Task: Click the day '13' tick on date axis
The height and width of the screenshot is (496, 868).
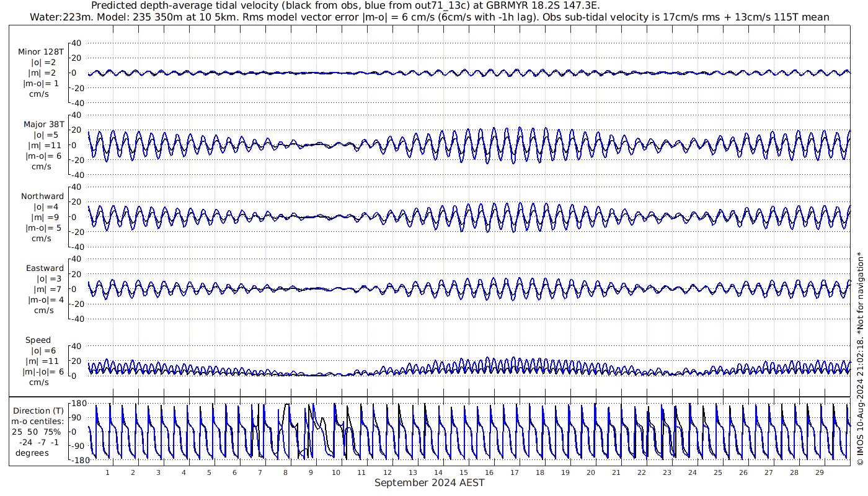Action: tap(413, 472)
